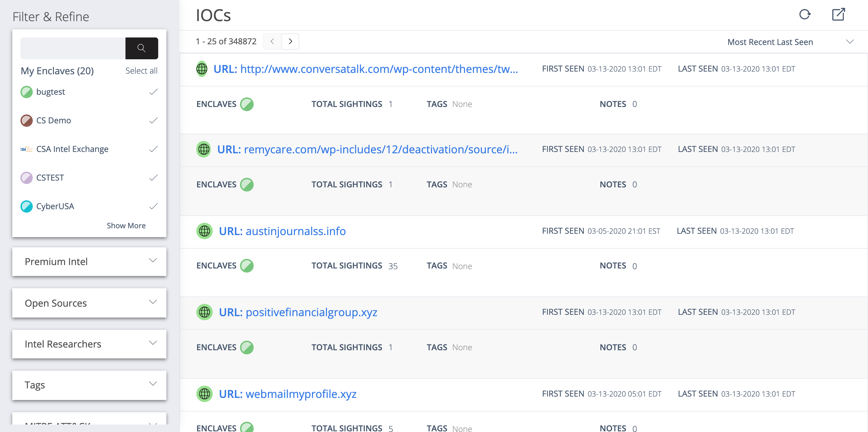Click globe icon beside conversatalk.com URL
This screenshot has height=432, width=868.
coord(202,69)
